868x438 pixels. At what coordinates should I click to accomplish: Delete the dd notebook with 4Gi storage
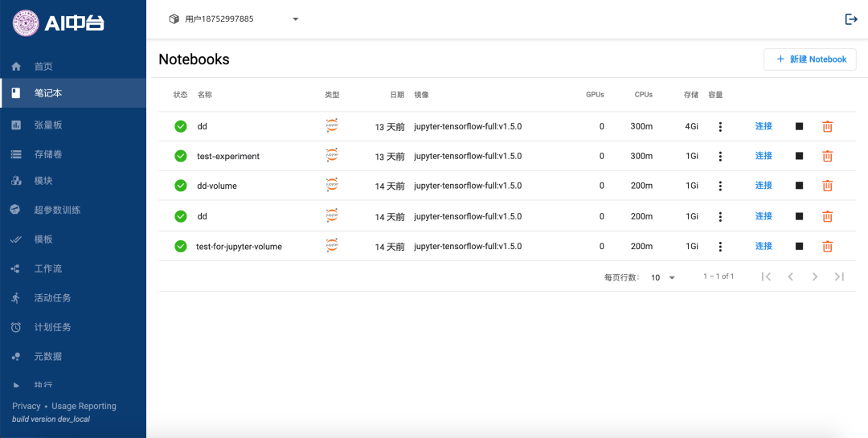pyautogui.click(x=827, y=126)
